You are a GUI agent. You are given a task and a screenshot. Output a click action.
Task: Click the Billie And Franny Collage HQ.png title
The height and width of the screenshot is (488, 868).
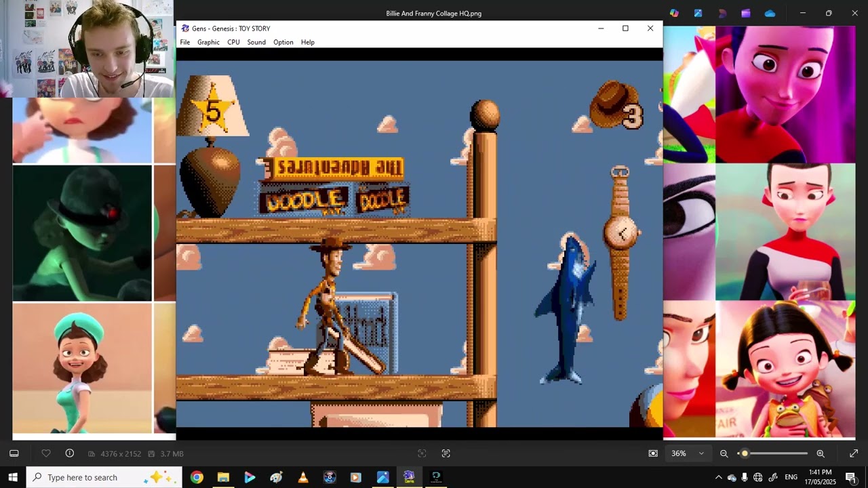tap(434, 13)
